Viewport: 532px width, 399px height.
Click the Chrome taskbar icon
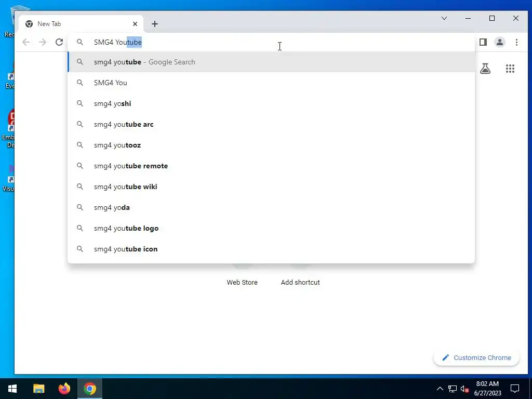coord(89,389)
